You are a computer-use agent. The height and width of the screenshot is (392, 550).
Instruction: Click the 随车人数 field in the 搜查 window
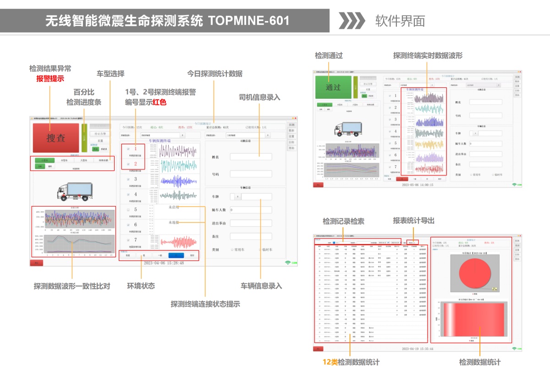pos(251,210)
